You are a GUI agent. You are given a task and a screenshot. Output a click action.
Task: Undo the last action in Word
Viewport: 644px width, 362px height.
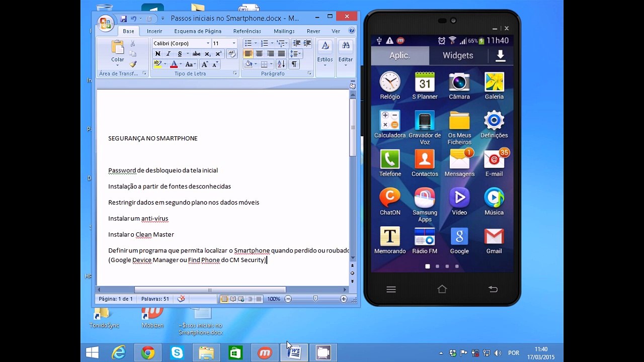point(134,19)
